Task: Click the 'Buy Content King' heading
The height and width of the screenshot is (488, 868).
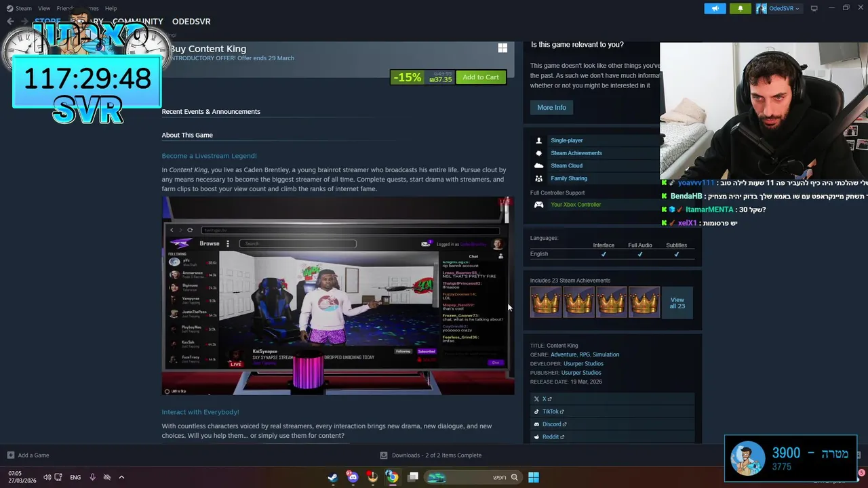Action: point(208,49)
